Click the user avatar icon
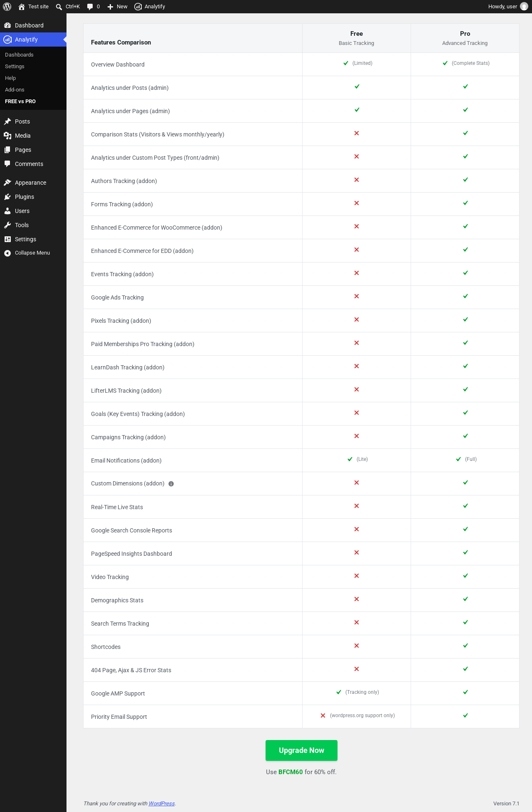 click(524, 7)
